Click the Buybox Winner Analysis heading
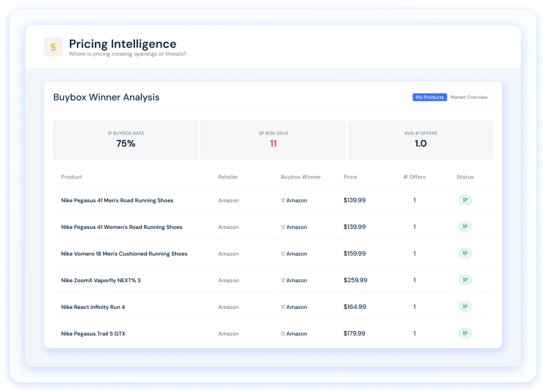The image size is (546, 392). tap(106, 97)
